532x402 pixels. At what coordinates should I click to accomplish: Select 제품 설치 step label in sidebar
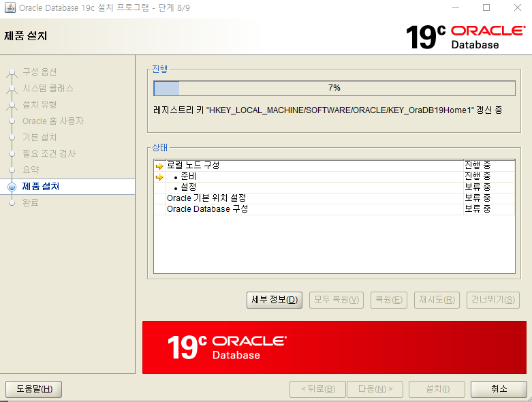(41, 186)
